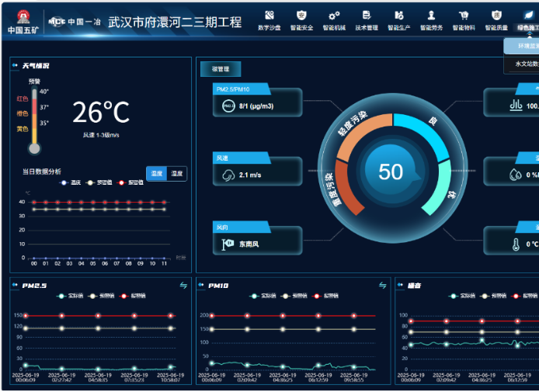Switch the chart to 湿度
Viewport: 539px width, 392px height.
(177, 174)
